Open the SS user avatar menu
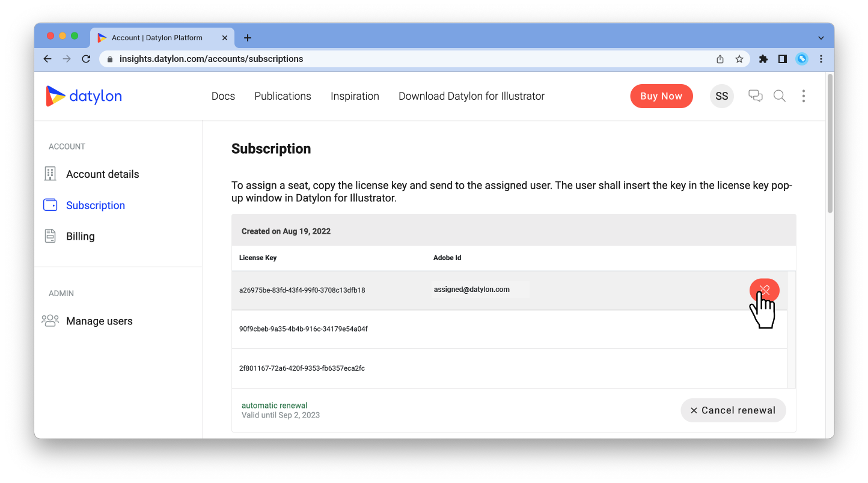 [x=722, y=96]
